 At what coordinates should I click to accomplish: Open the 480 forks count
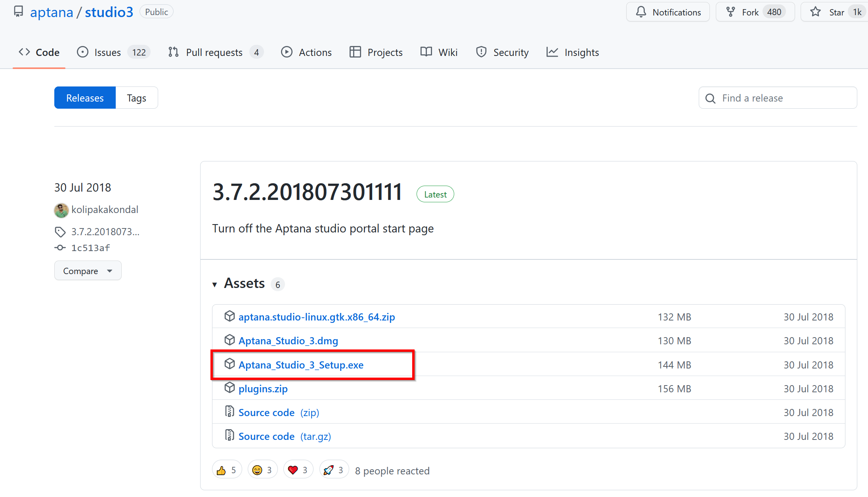774,12
